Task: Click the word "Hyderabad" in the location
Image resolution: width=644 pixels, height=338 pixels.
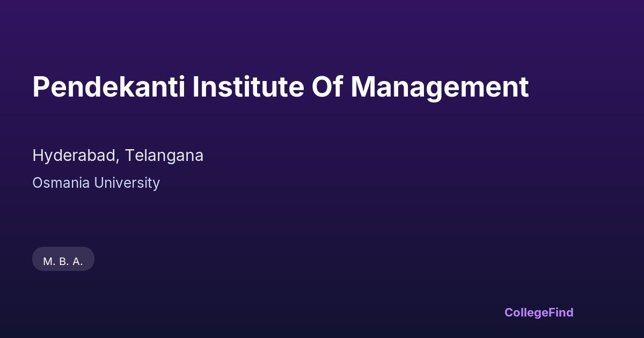Action: [75, 156]
